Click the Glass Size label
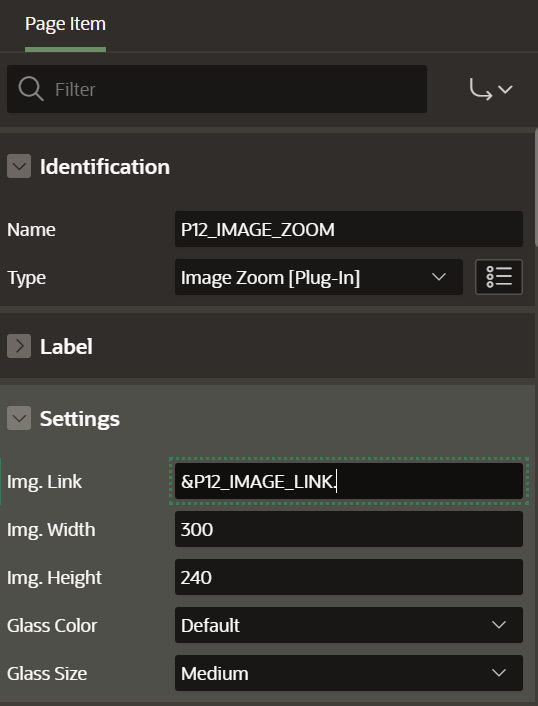The width and height of the screenshot is (538, 706). (x=47, y=674)
